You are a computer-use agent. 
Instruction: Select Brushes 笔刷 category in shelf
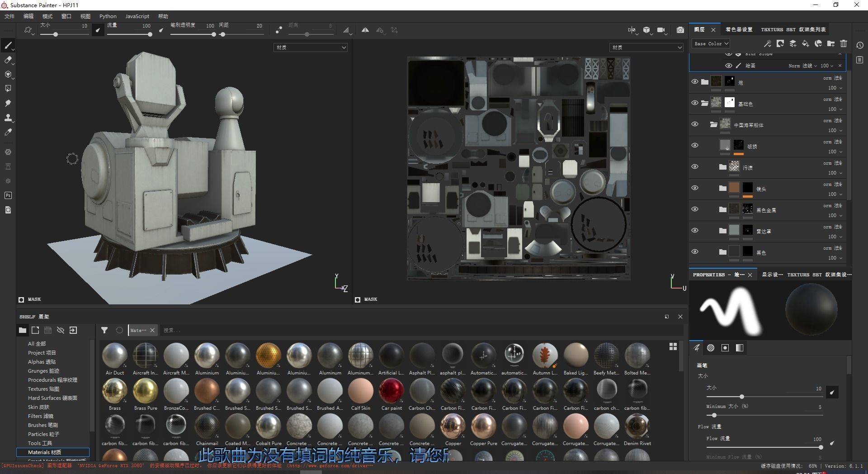coord(42,425)
